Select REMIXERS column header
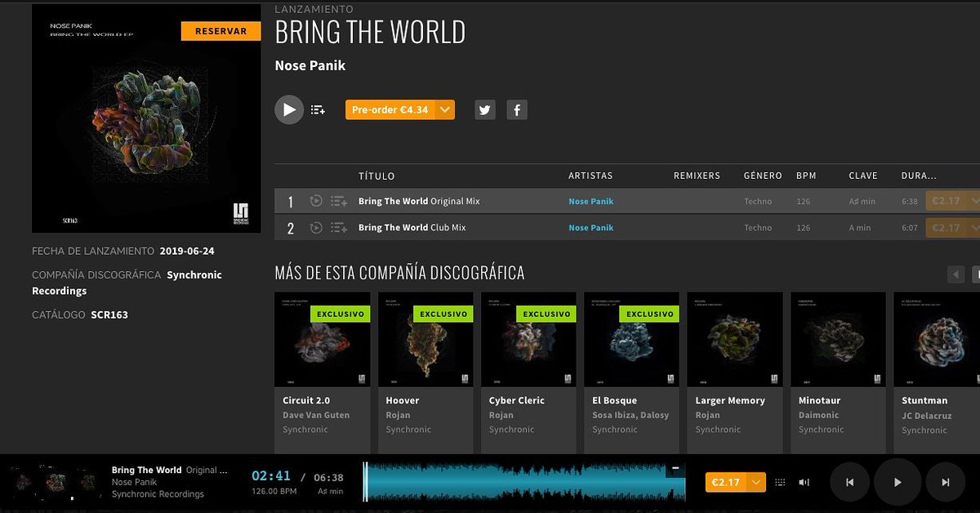This screenshot has width=980, height=513. 697,176
